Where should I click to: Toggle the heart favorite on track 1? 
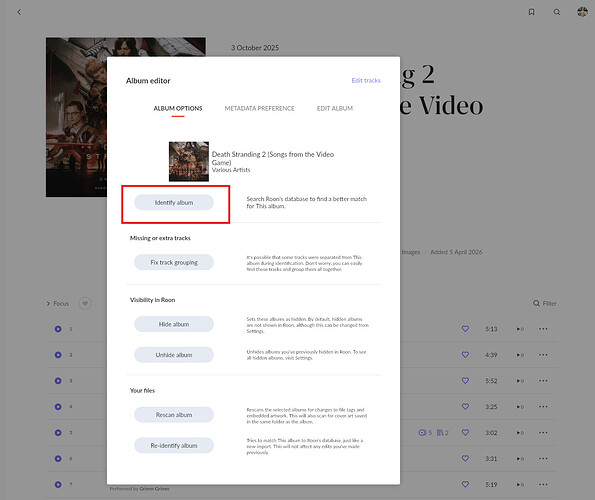pos(465,329)
